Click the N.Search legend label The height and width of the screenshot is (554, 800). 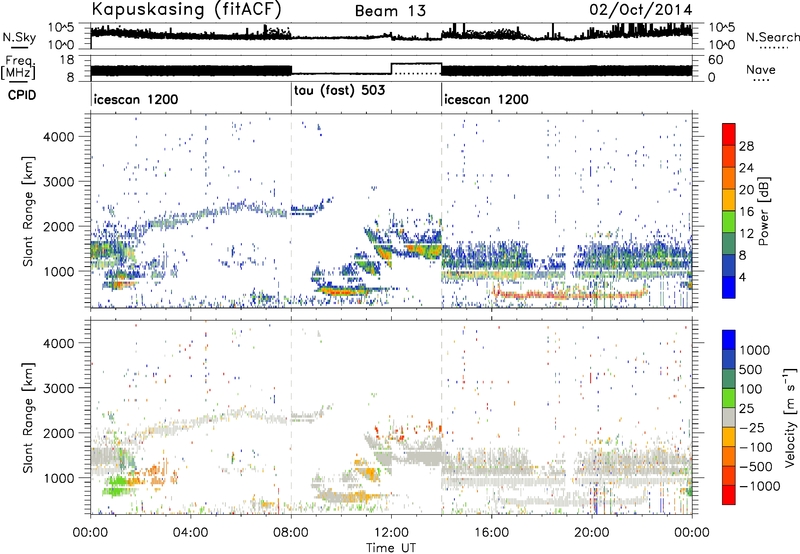pos(773,37)
